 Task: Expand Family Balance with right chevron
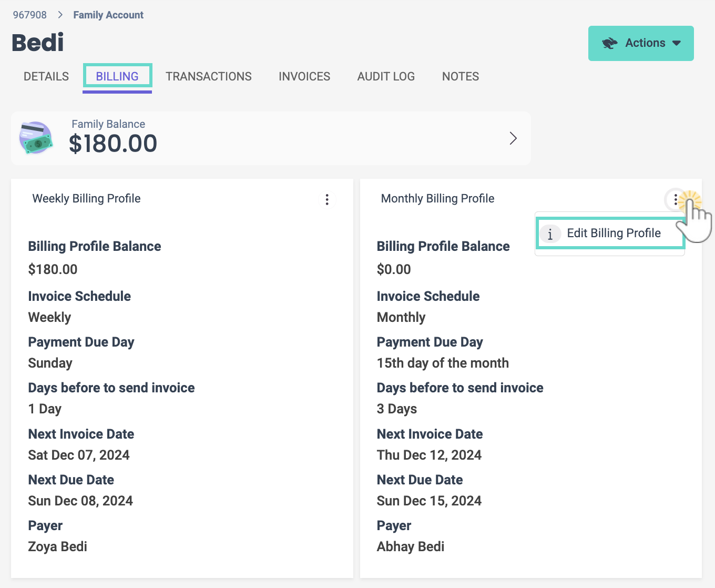click(x=513, y=138)
